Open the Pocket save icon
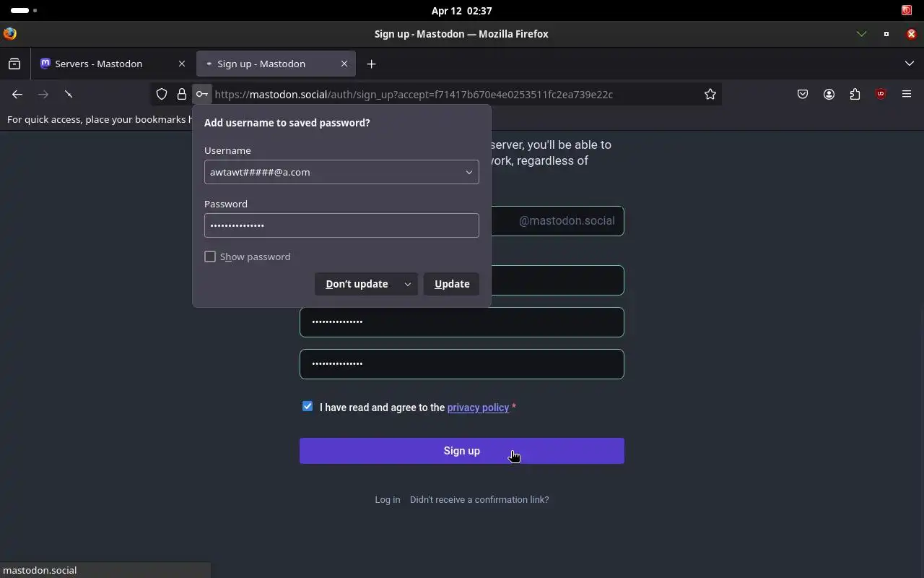 pyautogui.click(x=803, y=94)
